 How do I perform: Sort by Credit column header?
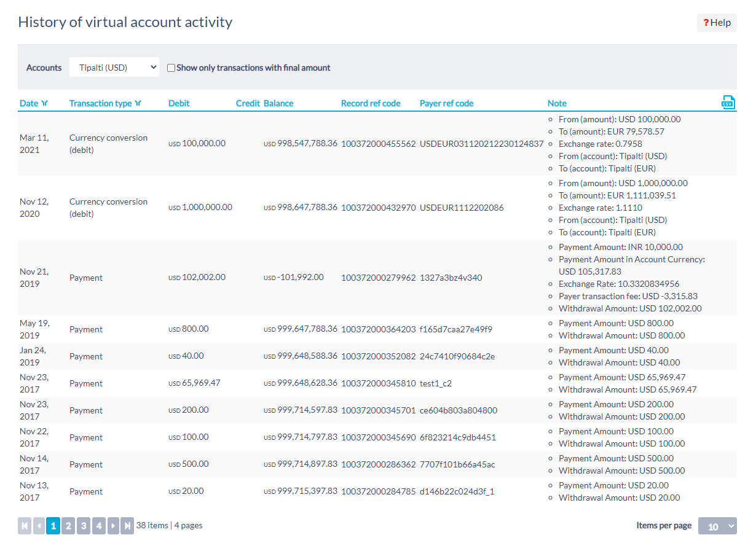(x=248, y=103)
